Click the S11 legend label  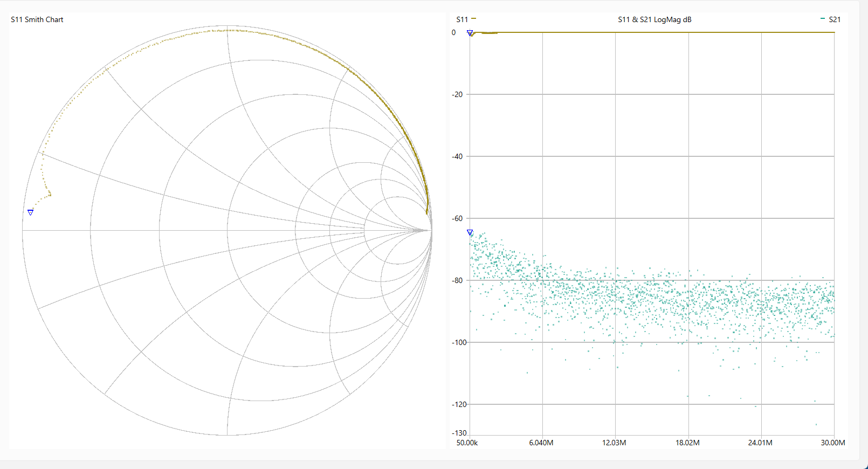point(462,19)
